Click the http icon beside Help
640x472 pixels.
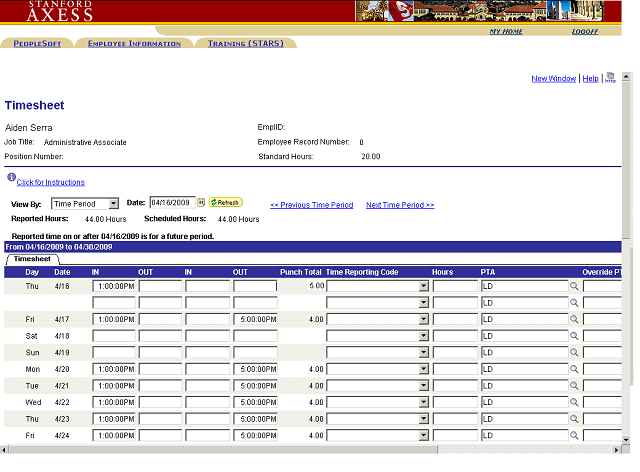(x=610, y=77)
